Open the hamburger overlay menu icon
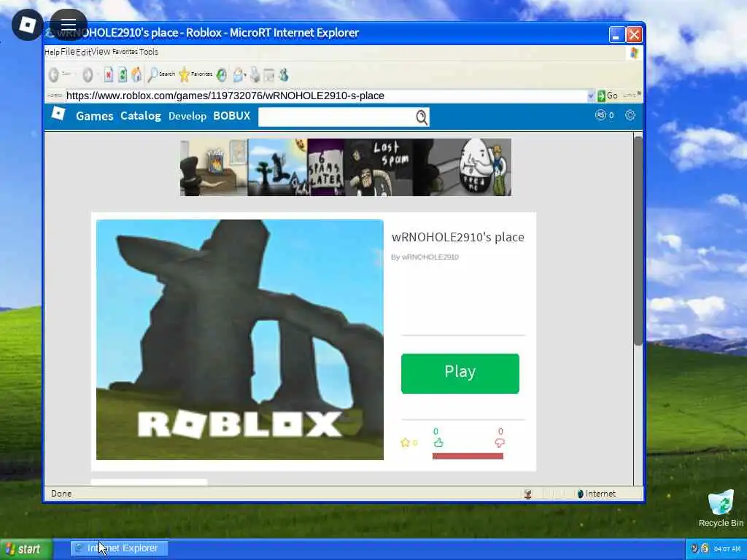This screenshot has width=747, height=560. (x=69, y=25)
